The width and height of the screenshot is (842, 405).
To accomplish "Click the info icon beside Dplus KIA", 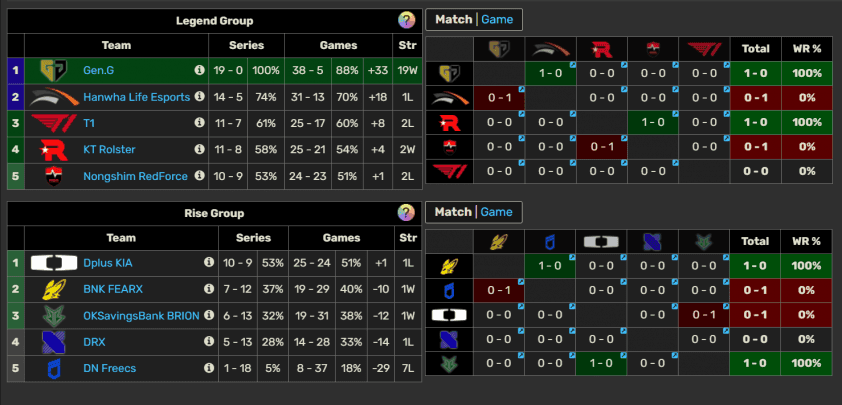I will pos(209,263).
